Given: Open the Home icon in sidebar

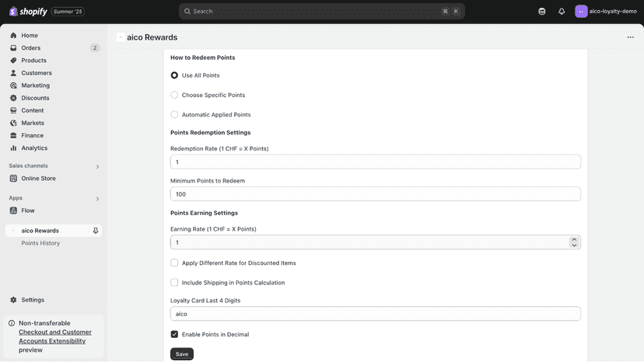Looking at the screenshot, I should [x=13, y=35].
